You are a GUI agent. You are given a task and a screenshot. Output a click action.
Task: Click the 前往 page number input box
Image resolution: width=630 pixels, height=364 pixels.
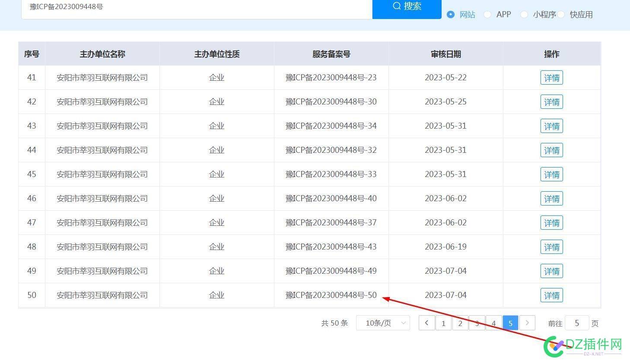[x=577, y=323]
